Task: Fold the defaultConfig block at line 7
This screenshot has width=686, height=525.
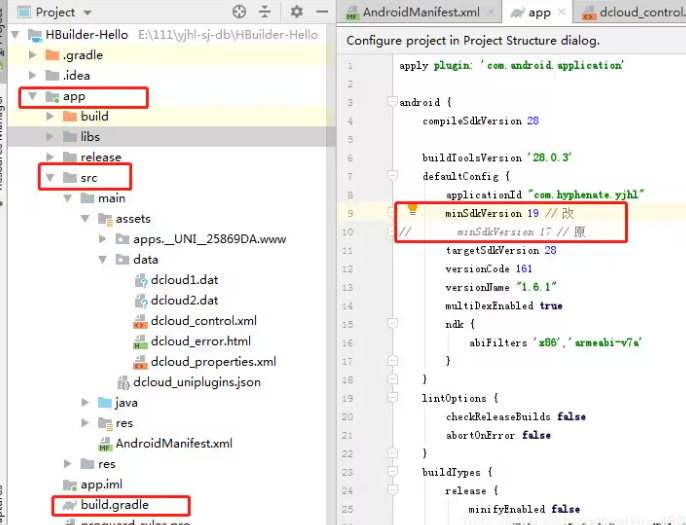Action: (x=392, y=176)
